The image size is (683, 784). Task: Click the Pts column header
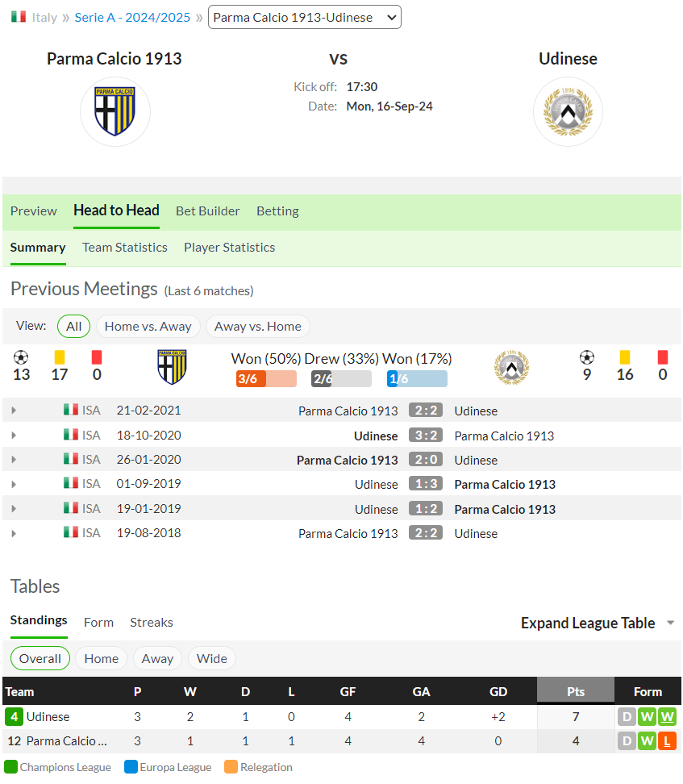point(576,691)
